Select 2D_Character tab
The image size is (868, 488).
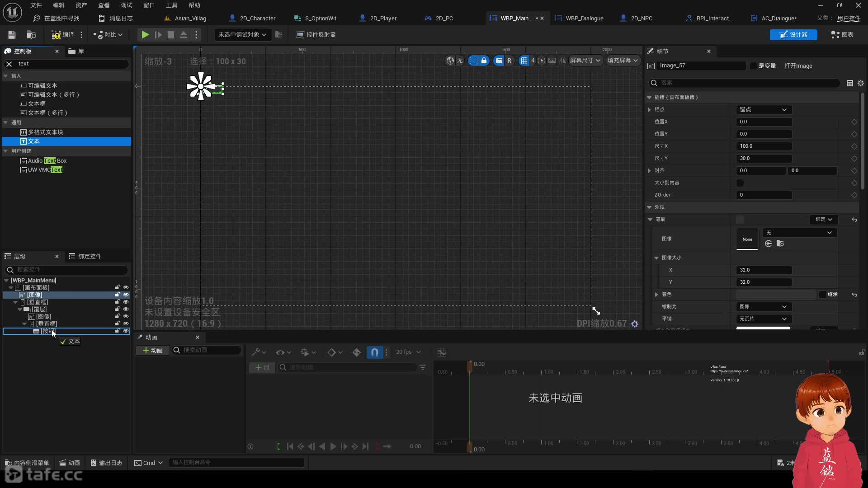point(258,18)
